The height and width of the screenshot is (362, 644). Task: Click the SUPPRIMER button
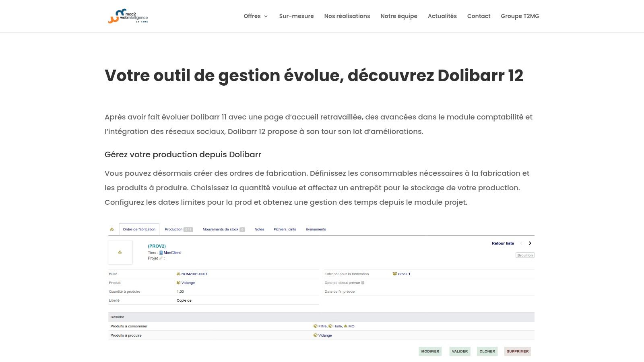click(x=518, y=352)
